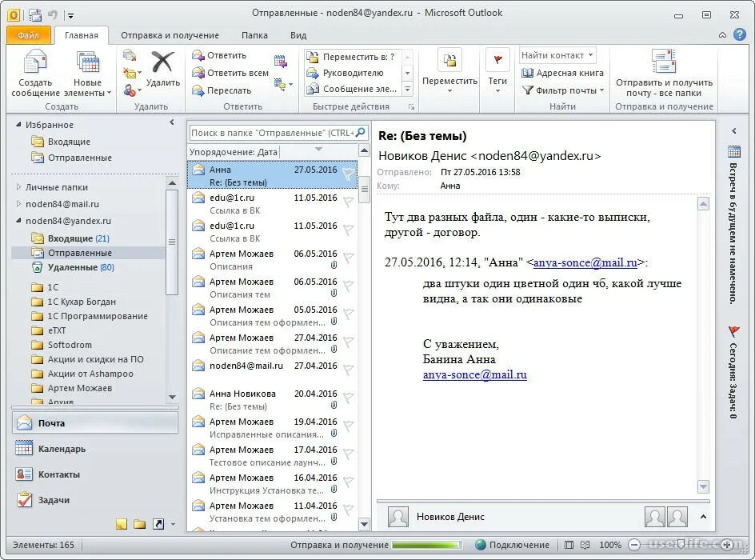
Task: Click the Переместить (Move) icon
Action: click(449, 60)
